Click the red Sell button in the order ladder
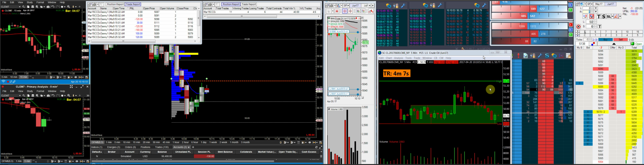 [621, 40]
